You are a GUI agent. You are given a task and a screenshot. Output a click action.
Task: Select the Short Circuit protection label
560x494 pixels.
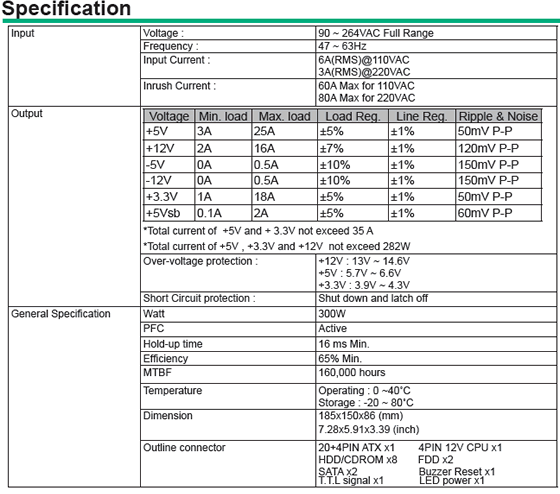click(x=199, y=298)
